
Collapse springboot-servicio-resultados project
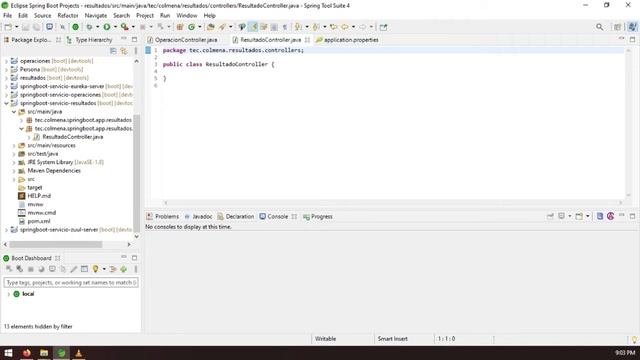click(6, 103)
